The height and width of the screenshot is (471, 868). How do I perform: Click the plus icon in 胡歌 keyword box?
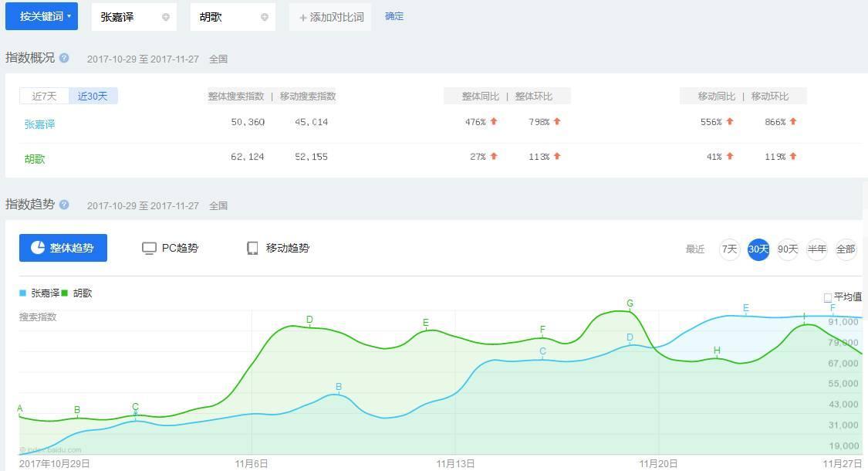click(x=265, y=17)
